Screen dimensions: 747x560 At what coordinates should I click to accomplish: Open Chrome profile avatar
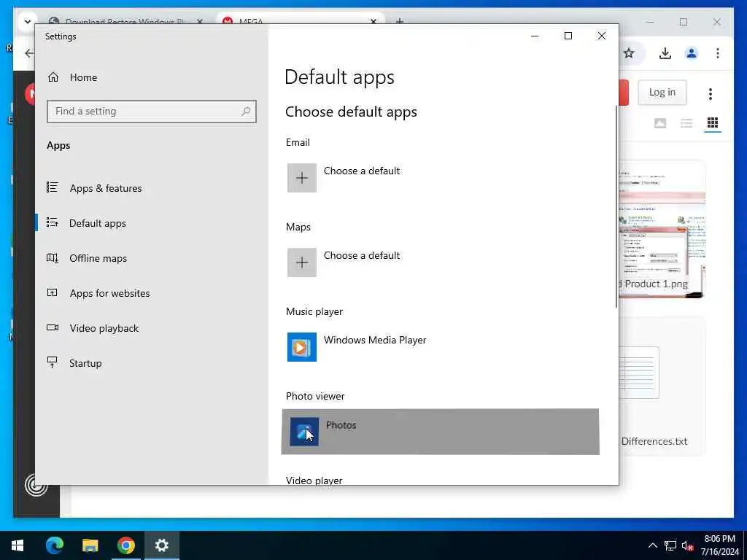pos(692,52)
